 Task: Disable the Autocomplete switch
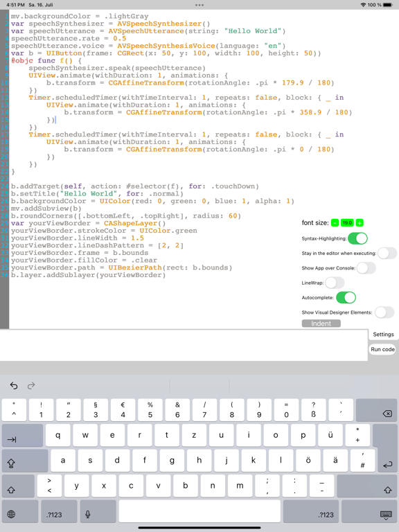pos(346,298)
